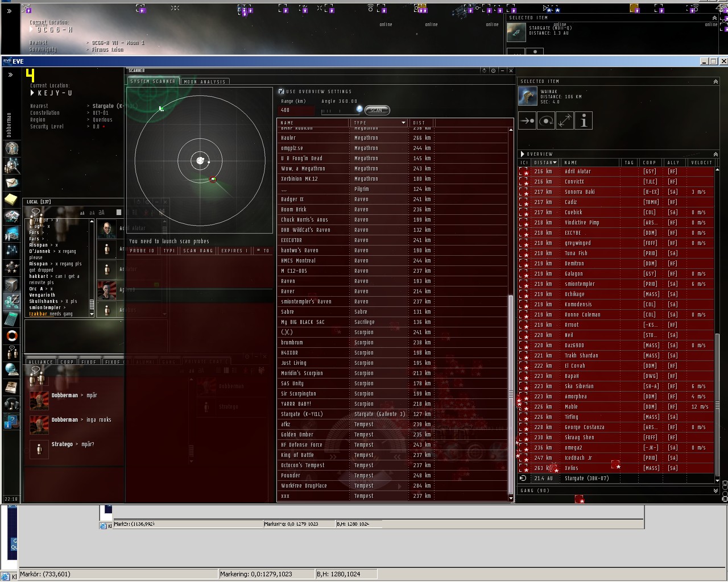Select the Pilgrim scan result row

click(x=392, y=189)
